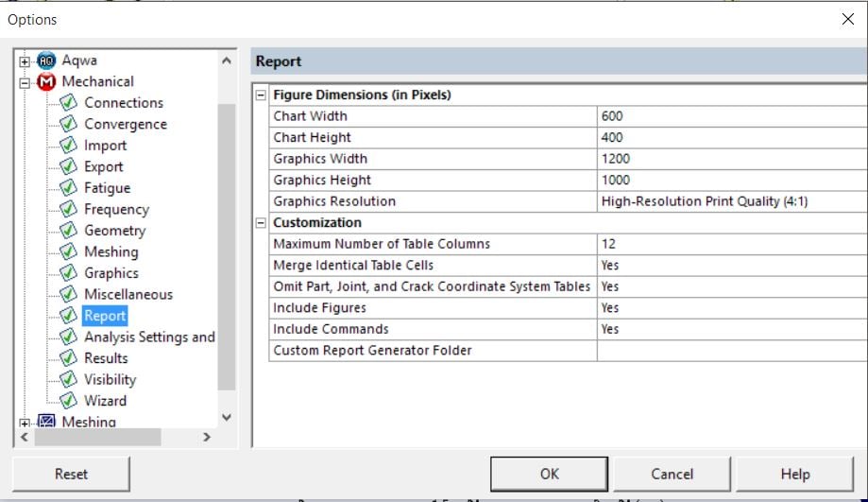Change the Merge Identical Table Cells value
This screenshot has width=868, height=502.
click(x=732, y=266)
